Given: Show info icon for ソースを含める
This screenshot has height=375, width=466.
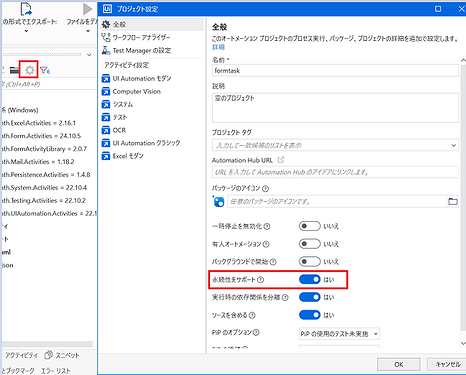Looking at the screenshot, I should [252, 315].
